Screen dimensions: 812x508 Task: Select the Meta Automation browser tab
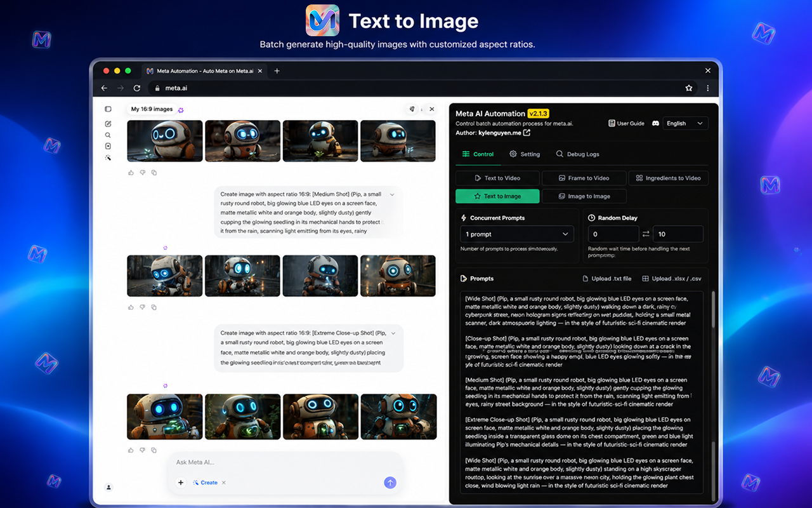(204, 71)
